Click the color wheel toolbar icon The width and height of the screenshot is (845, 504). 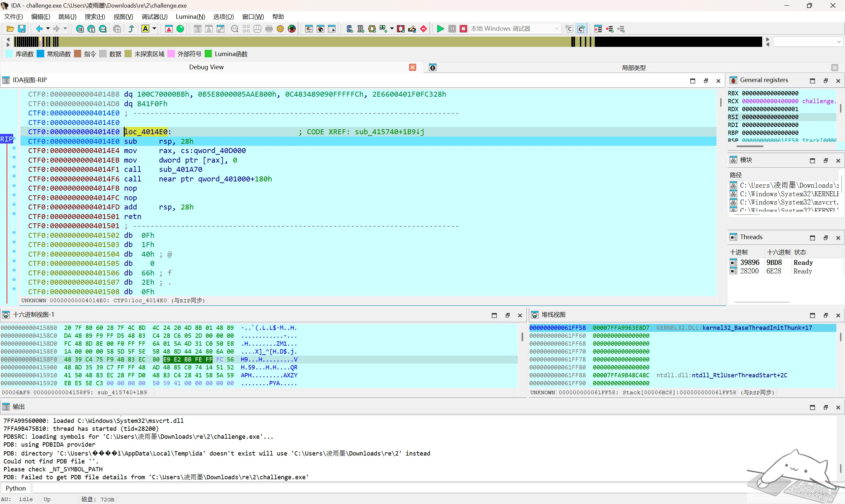292,29
